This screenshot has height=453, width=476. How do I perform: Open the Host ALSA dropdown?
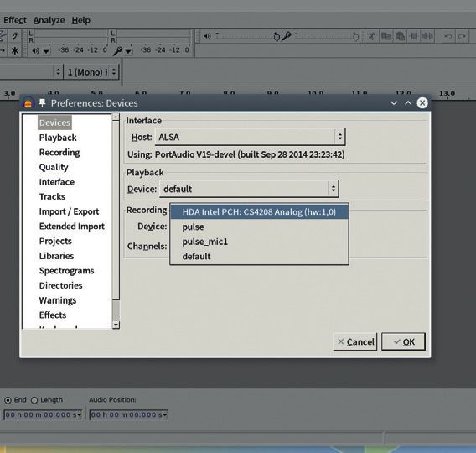pyautogui.click(x=250, y=137)
